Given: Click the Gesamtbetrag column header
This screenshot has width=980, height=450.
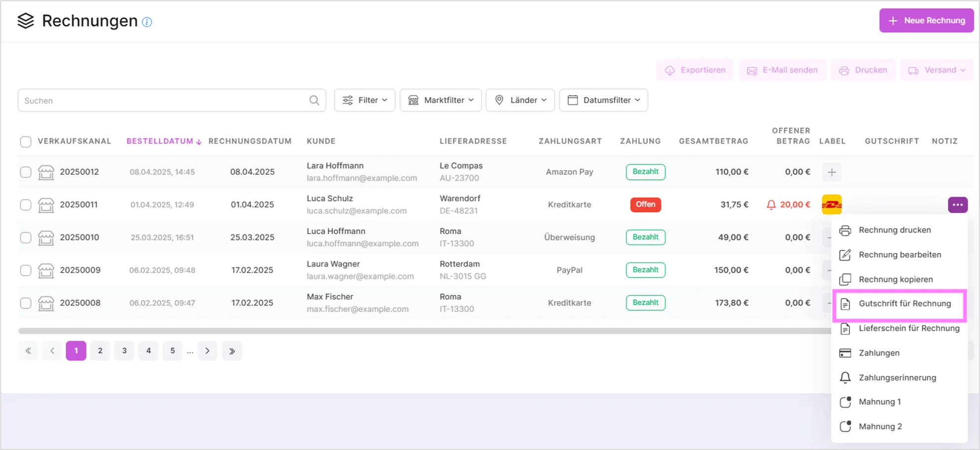Looking at the screenshot, I should pyautogui.click(x=713, y=141).
